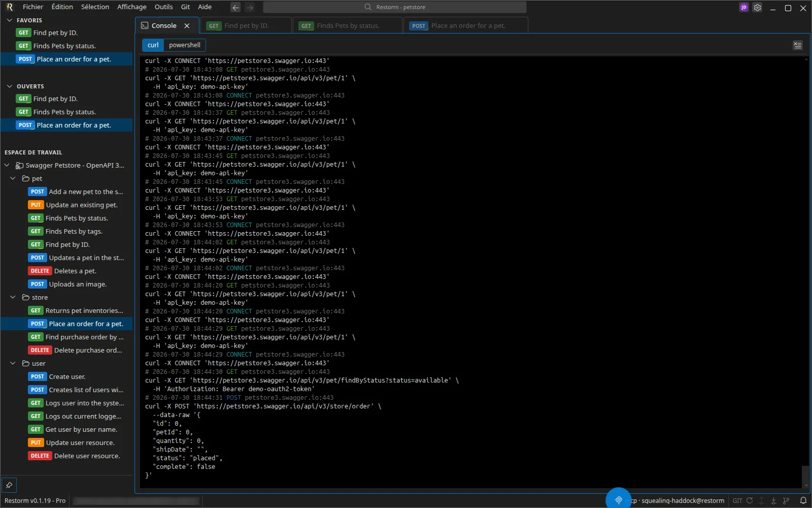812x508 pixels.
Task: Refresh Git status icon
Action: pos(750,500)
